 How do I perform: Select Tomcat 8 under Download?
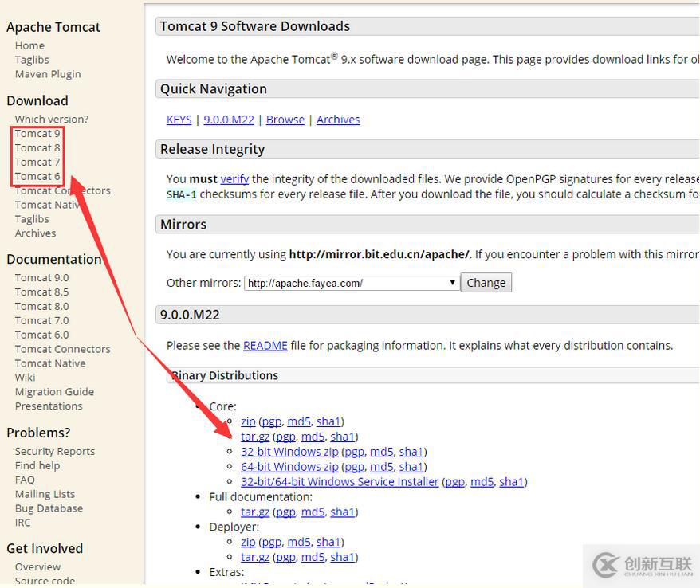tap(37, 147)
